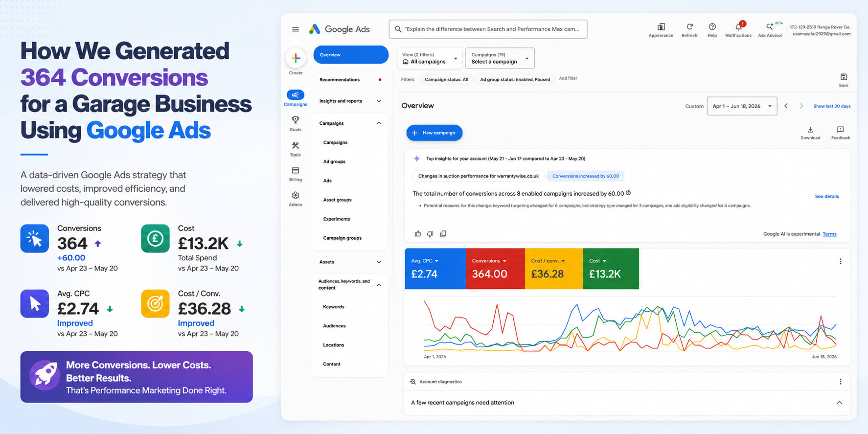Open the hamburger main menu
Viewport: 868px width, 434px height.
click(296, 29)
